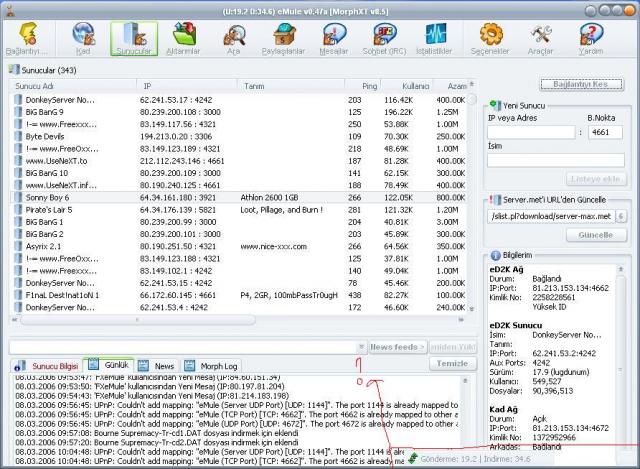Click the Server.met update panel icon
The image size is (640, 469).
[x=495, y=200]
